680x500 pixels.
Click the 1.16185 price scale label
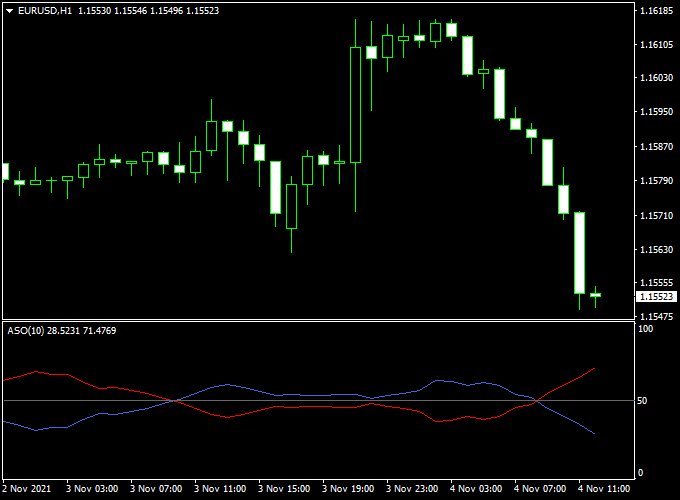point(657,11)
